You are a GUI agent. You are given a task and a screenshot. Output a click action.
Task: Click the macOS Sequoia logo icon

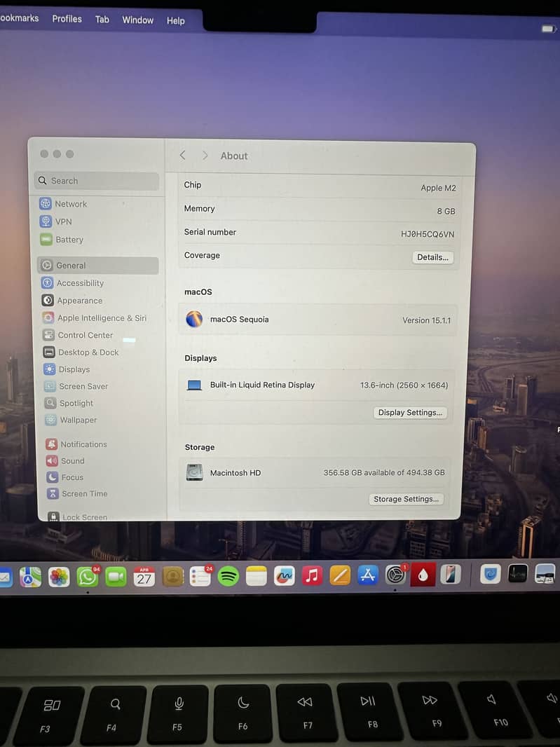[194, 319]
